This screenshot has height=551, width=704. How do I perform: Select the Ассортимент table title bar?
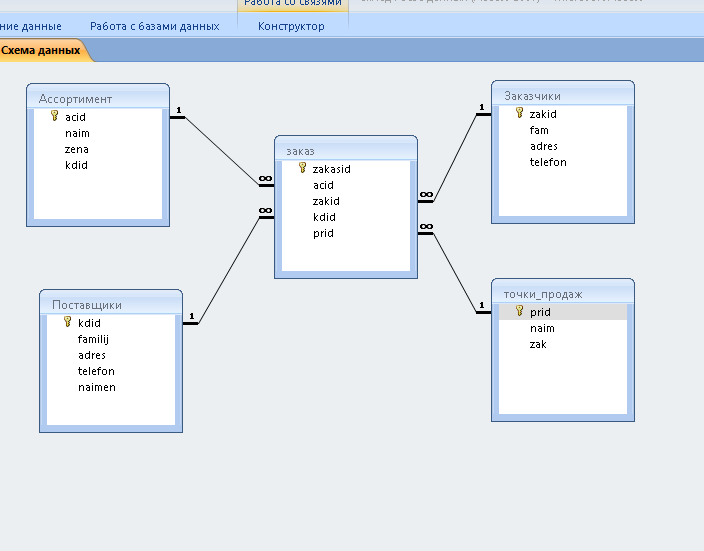click(x=98, y=98)
